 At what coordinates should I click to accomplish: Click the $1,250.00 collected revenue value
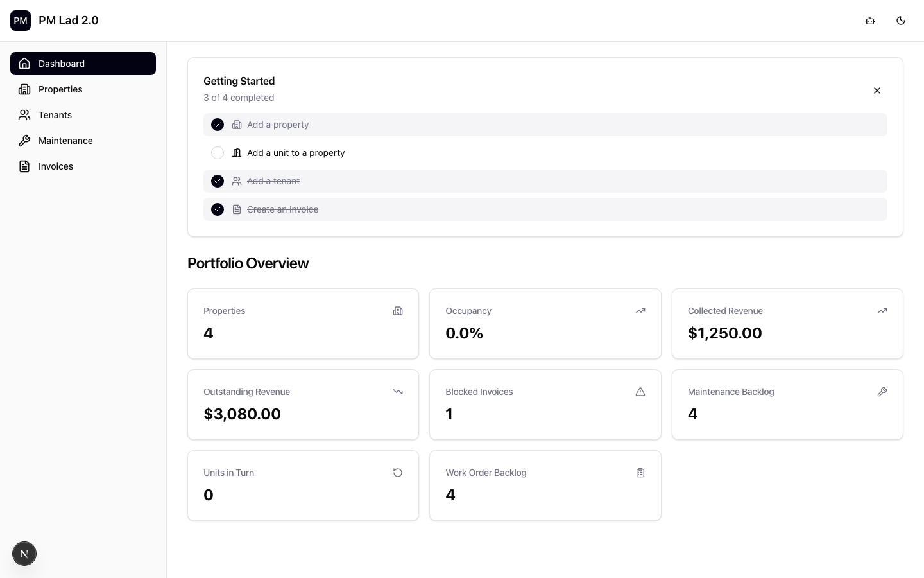[x=725, y=333]
